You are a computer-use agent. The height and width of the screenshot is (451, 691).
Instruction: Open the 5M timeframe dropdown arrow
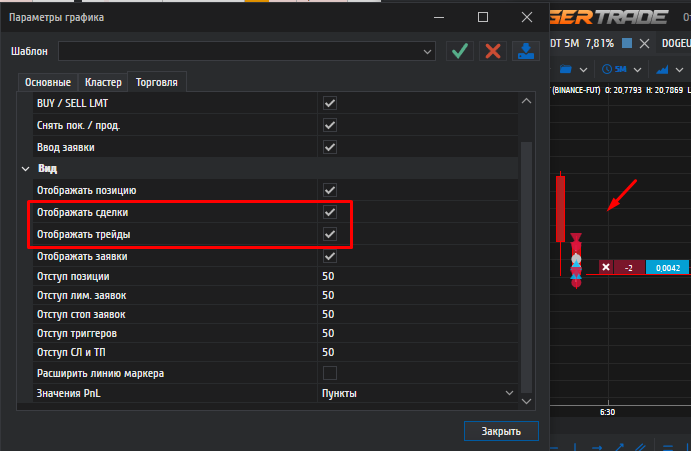pyautogui.click(x=637, y=70)
